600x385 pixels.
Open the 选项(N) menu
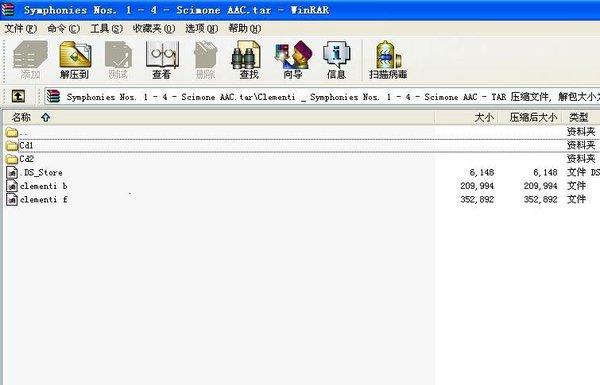point(202,28)
